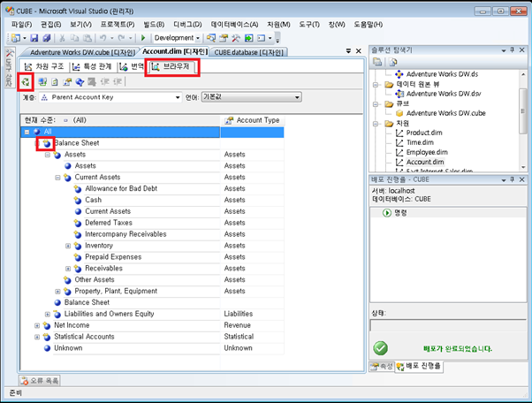Click the green deploy icon in main toolbar

248,38
